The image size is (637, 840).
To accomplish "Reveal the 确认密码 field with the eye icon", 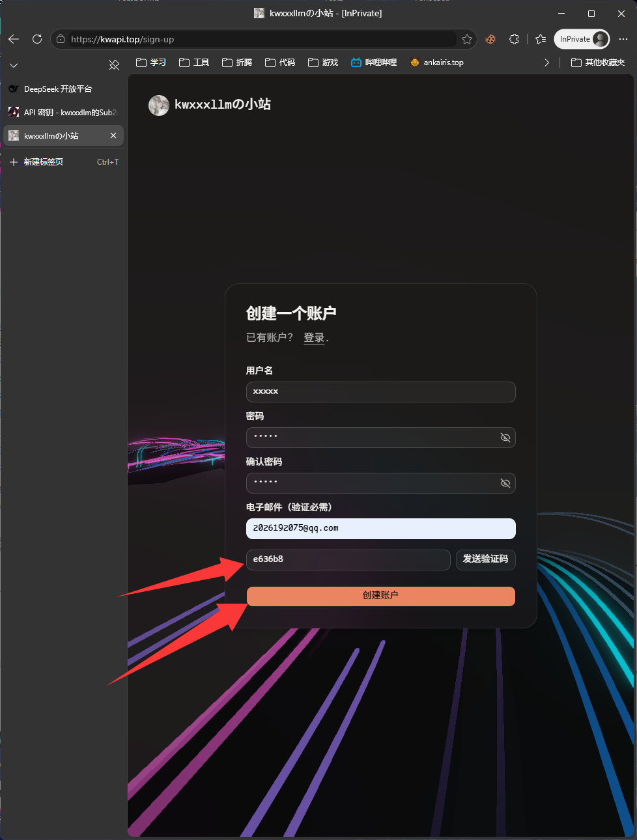I will [x=505, y=483].
